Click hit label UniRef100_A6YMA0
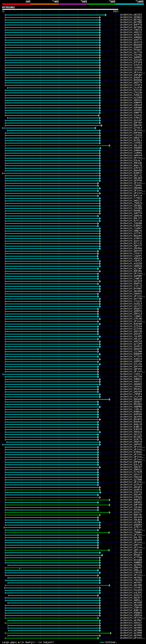This screenshot has height=644, width=146. click(x=131, y=636)
